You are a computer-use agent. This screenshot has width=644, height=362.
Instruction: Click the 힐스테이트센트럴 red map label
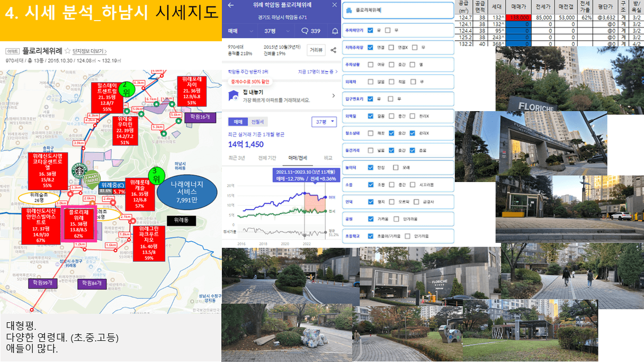point(107,97)
